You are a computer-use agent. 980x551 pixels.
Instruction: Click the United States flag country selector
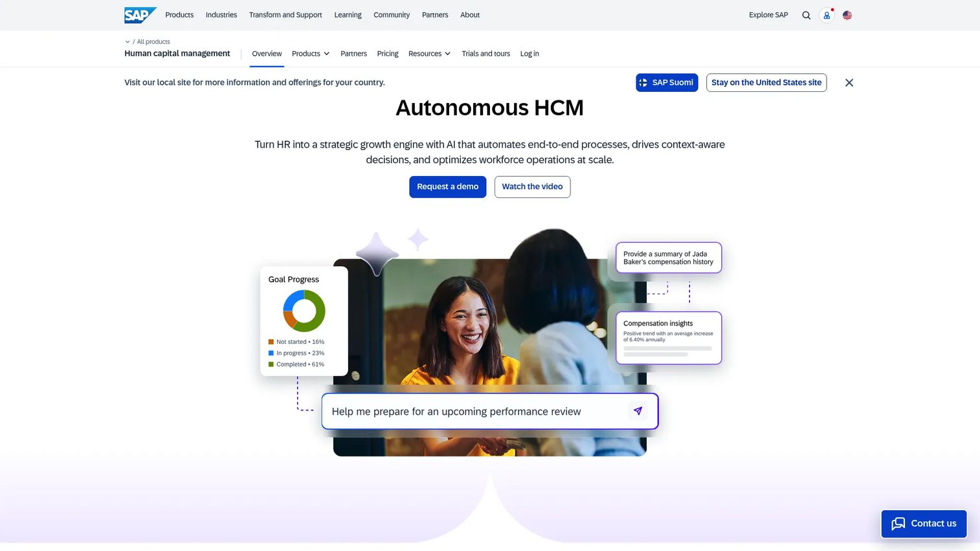coord(847,15)
